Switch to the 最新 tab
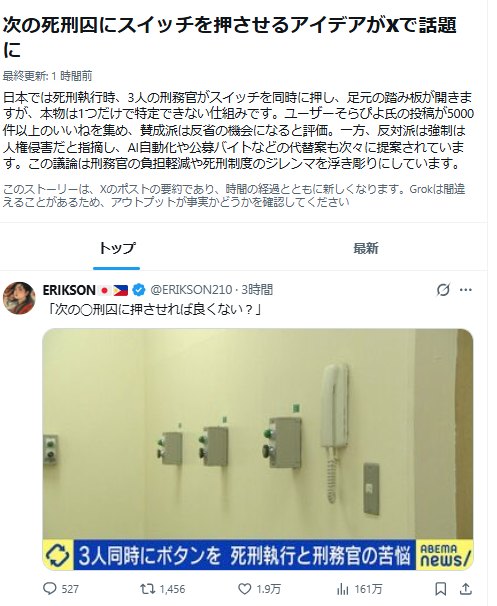497x606 pixels. coord(366,248)
